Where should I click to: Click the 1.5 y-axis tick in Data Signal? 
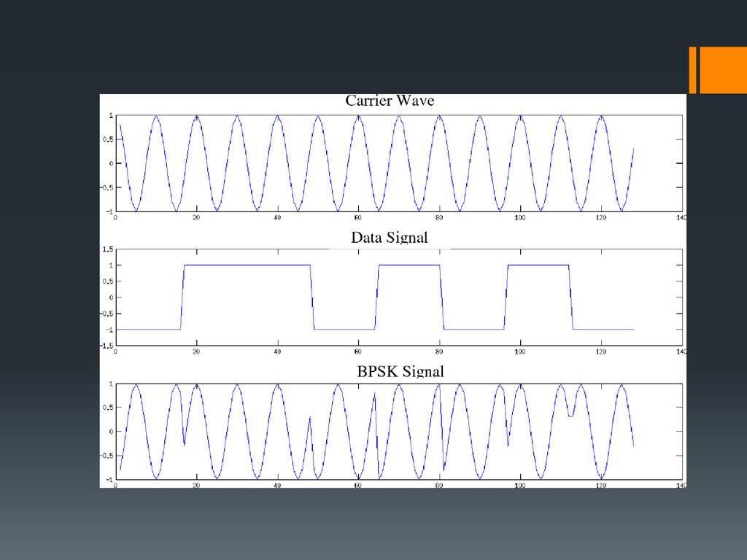point(108,249)
